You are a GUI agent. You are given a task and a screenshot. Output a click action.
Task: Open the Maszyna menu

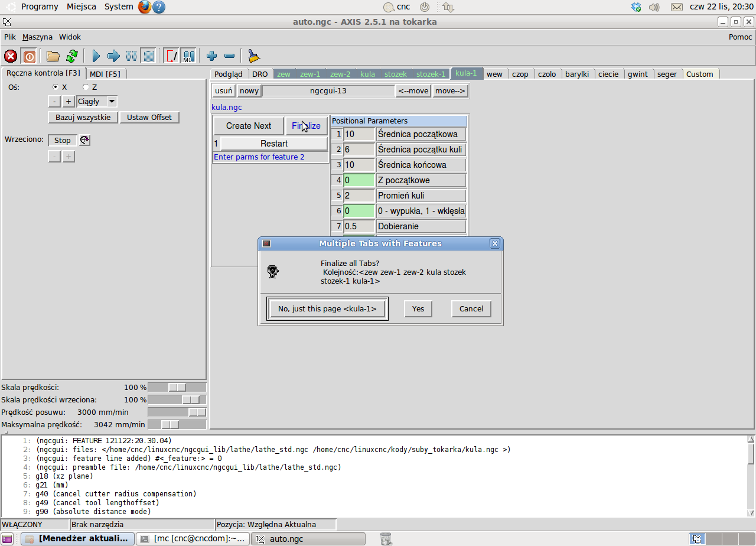point(37,37)
